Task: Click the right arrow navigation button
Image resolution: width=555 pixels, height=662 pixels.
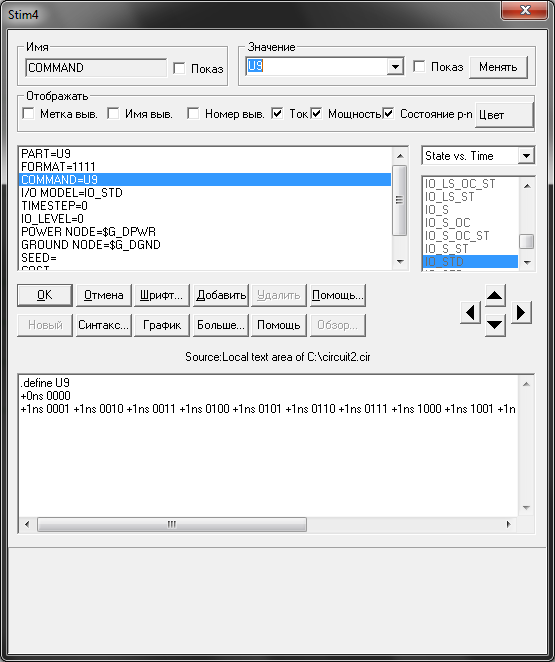Action: [521, 313]
